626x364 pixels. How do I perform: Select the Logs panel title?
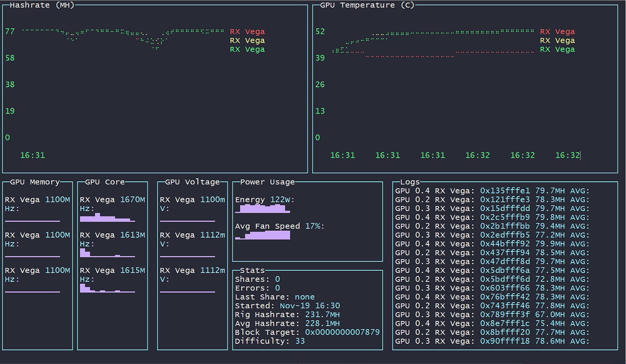[410, 182]
